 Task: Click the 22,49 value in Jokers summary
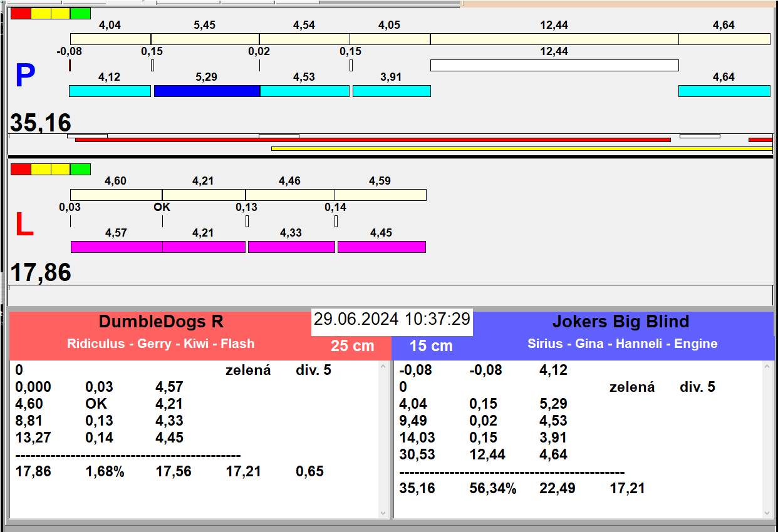pyautogui.click(x=558, y=488)
